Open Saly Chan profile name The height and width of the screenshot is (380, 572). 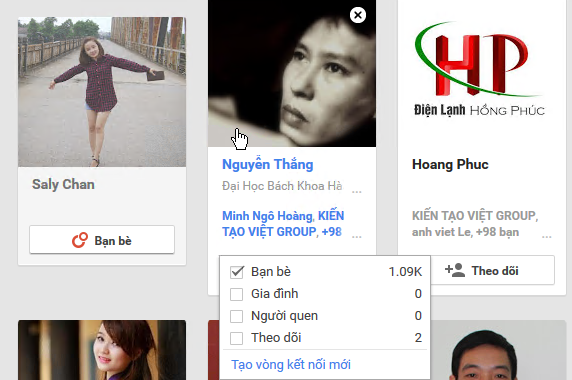pyautogui.click(x=63, y=184)
